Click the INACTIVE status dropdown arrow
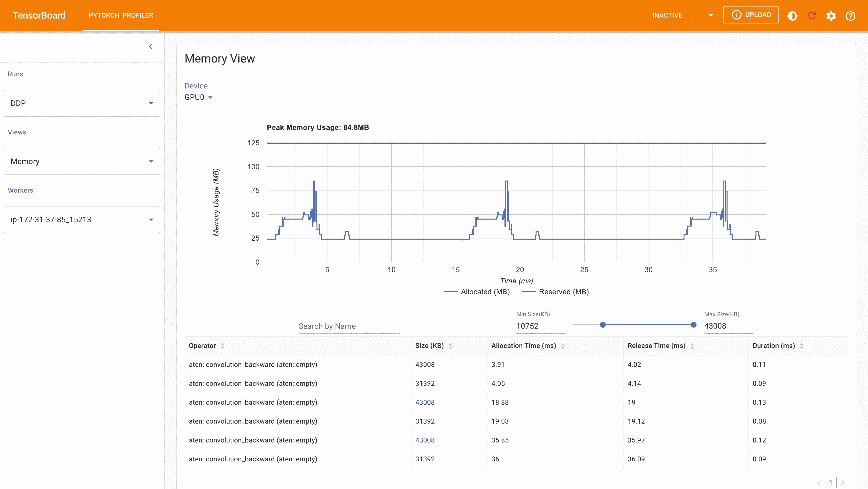This screenshot has height=489, width=868. pos(710,16)
